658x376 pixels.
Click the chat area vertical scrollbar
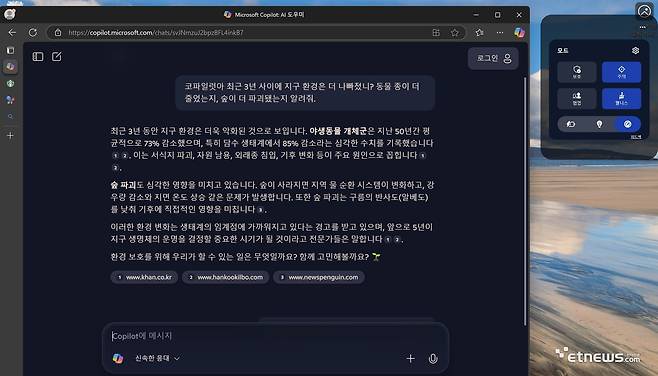coord(525,201)
